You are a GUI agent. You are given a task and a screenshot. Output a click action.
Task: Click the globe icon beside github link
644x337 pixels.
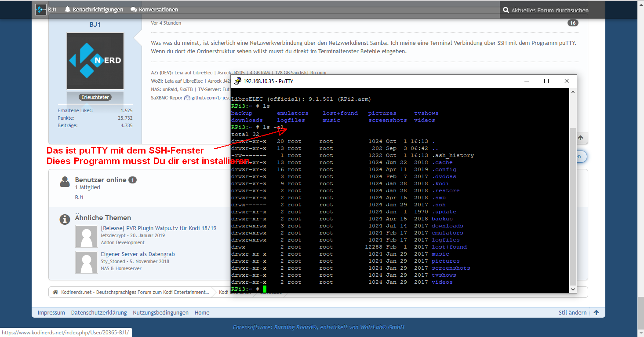point(187,98)
